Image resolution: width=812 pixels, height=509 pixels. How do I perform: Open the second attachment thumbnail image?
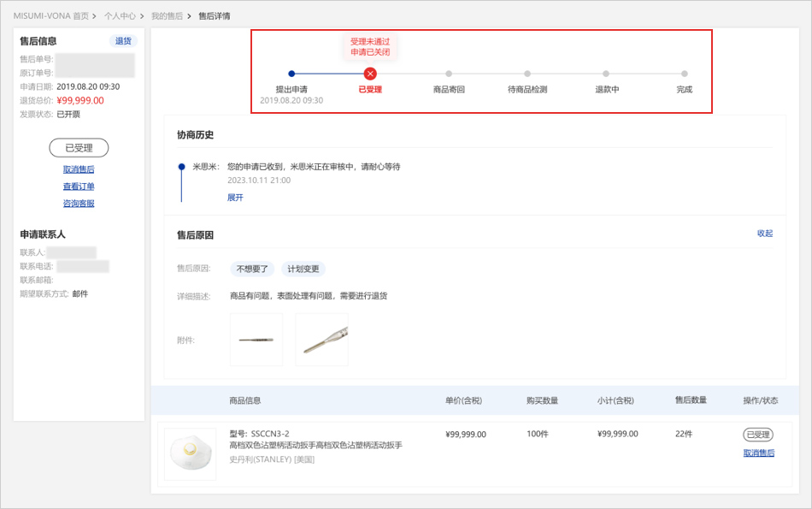[321, 340]
